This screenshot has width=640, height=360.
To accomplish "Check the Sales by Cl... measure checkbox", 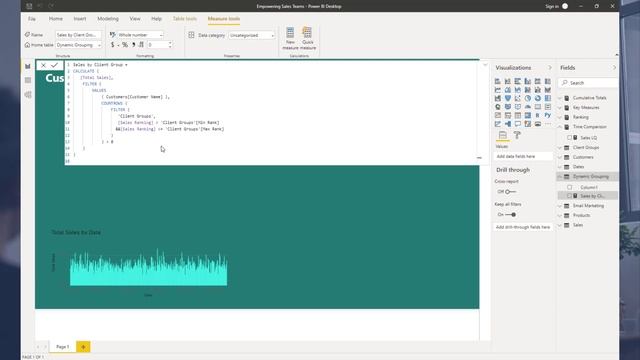I will (x=570, y=196).
